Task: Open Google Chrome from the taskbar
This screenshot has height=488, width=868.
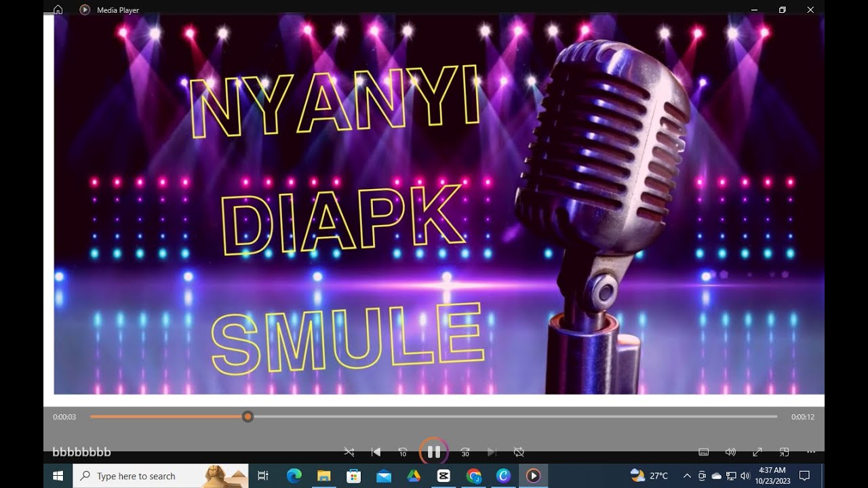Action: (473, 476)
